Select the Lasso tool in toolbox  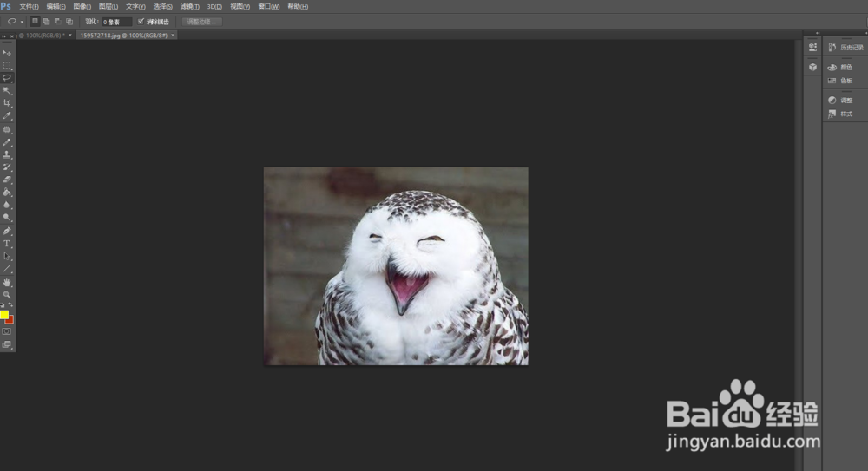[7, 78]
